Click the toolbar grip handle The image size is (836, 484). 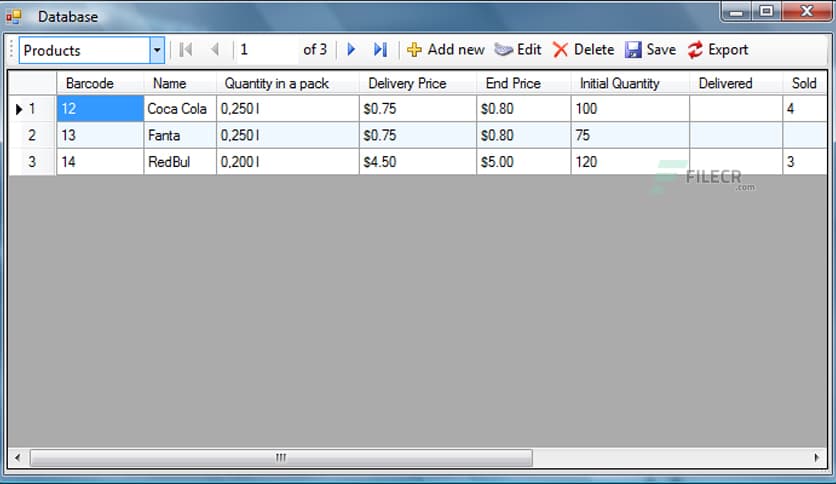(x=12, y=50)
